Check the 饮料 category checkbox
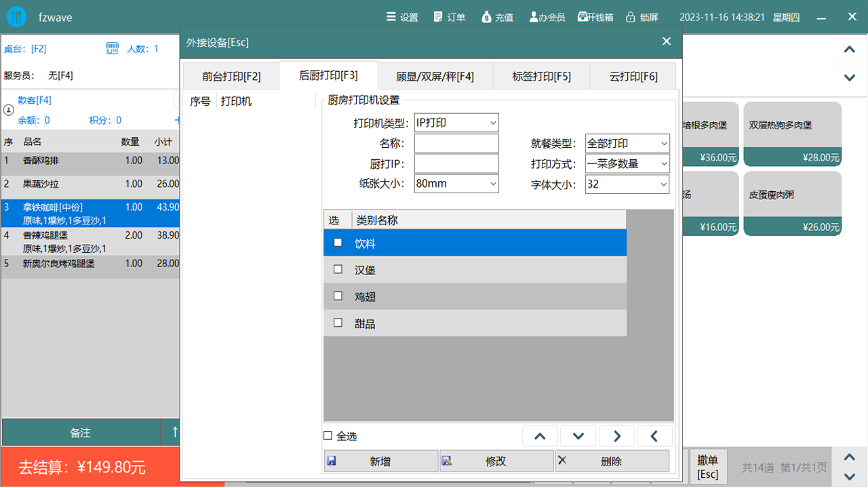 (x=337, y=242)
